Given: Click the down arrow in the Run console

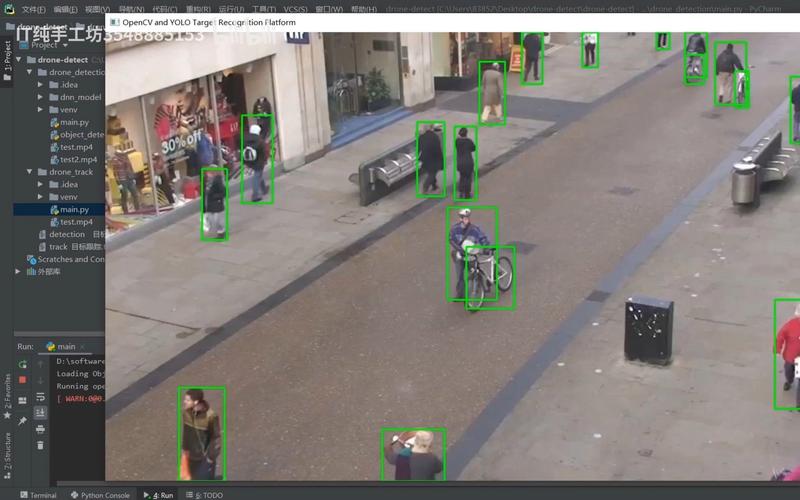Looking at the screenshot, I should [x=40, y=381].
